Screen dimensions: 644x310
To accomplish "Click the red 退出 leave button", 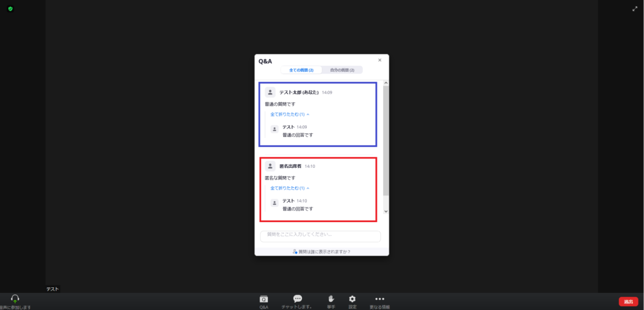I will tap(628, 302).
